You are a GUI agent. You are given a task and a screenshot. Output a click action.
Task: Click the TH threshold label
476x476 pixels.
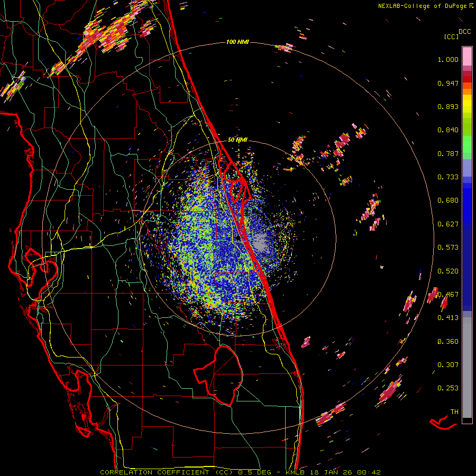[x=454, y=412]
